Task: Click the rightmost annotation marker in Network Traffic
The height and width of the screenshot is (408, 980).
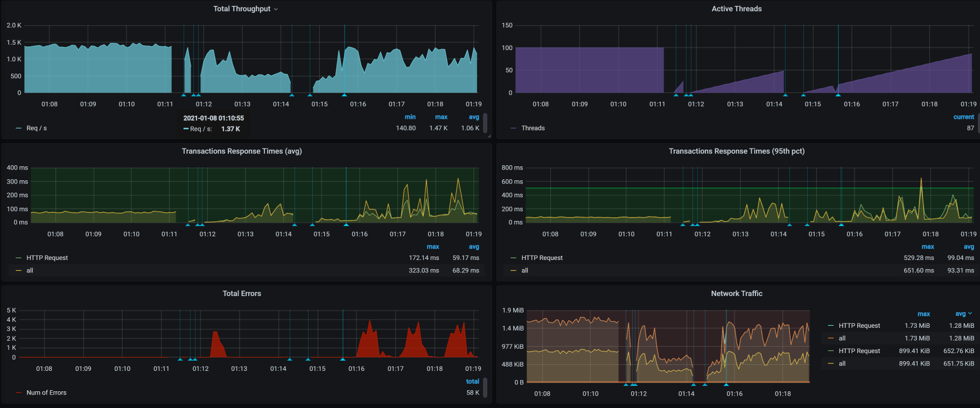Action: [726, 385]
